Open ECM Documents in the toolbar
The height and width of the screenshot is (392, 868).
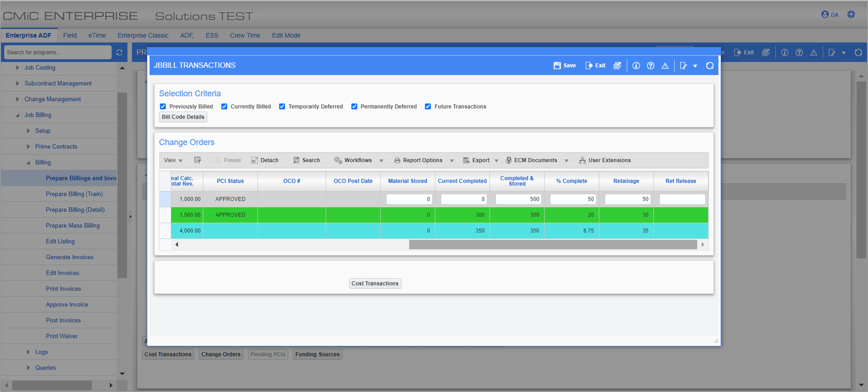tap(531, 160)
